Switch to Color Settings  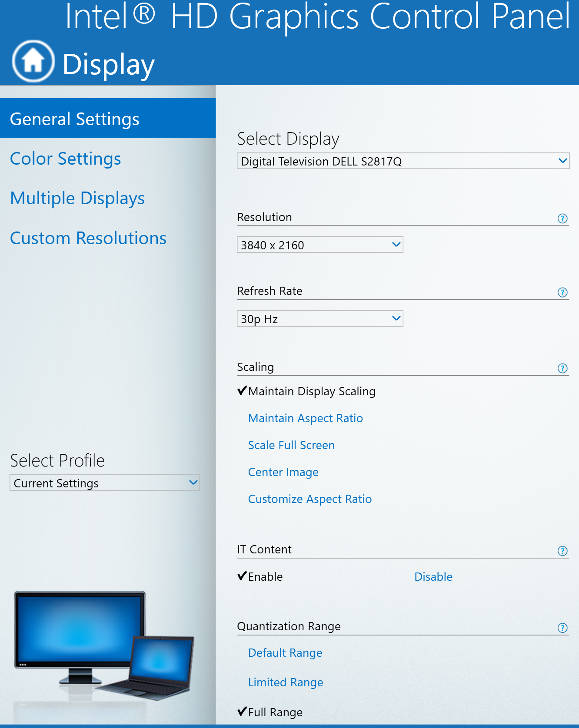coord(66,159)
